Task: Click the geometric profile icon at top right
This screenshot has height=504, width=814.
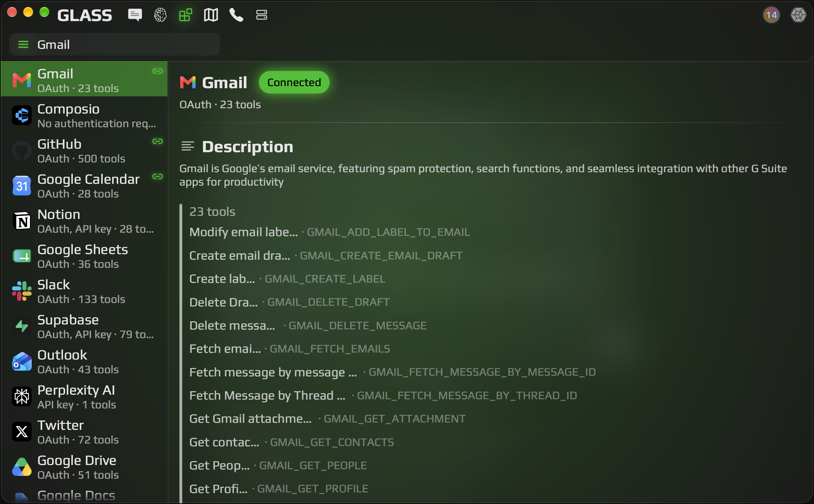Action: pyautogui.click(x=798, y=15)
